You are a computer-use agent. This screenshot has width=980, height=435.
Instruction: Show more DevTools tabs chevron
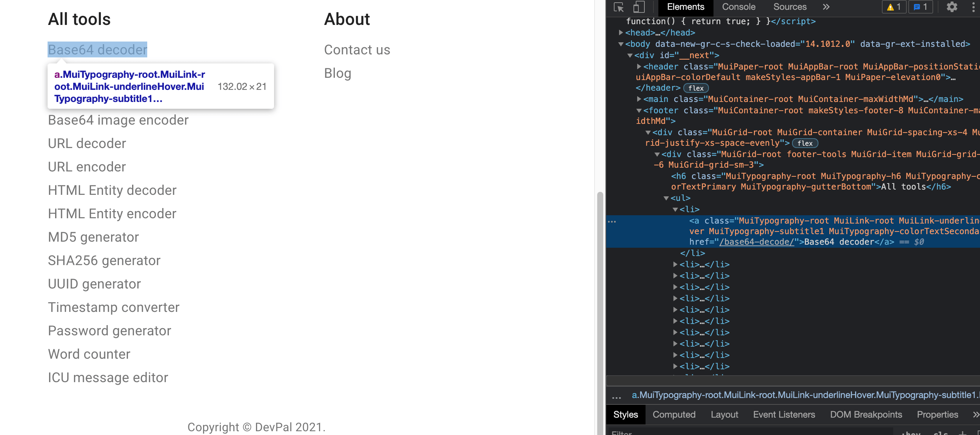pos(826,7)
